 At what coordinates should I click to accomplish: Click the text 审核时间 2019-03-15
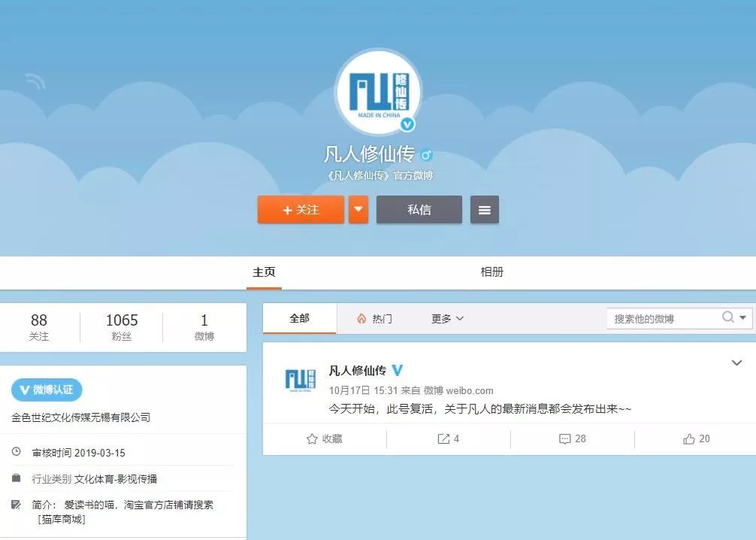79,453
